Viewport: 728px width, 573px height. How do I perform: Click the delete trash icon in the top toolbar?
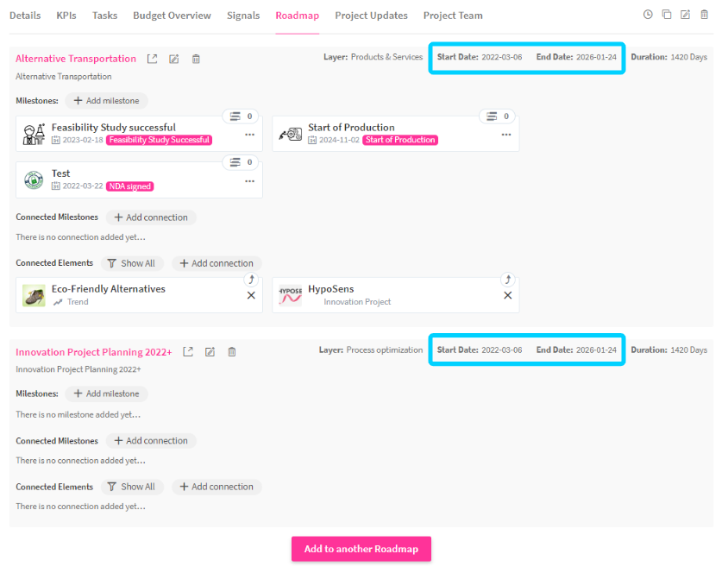(x=702, y=15)
